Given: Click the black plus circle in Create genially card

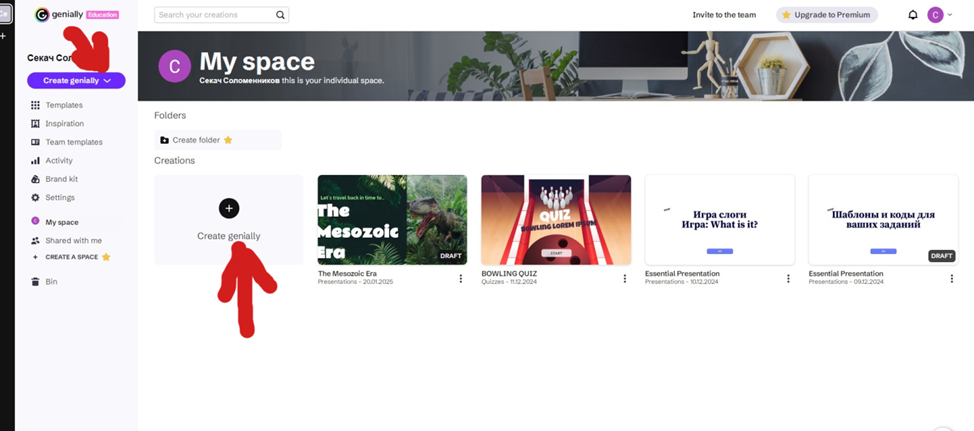Looking at the screenshot, I should click(229, 208).
